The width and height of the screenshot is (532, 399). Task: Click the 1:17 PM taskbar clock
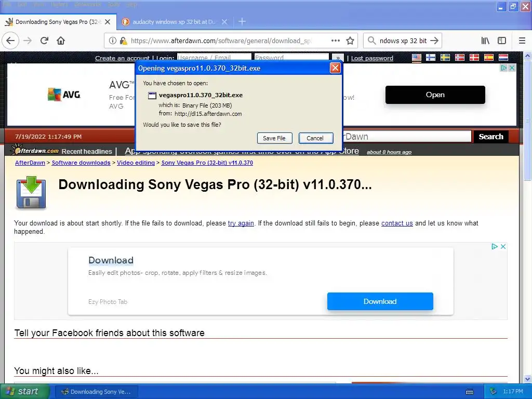coord(513,392)
